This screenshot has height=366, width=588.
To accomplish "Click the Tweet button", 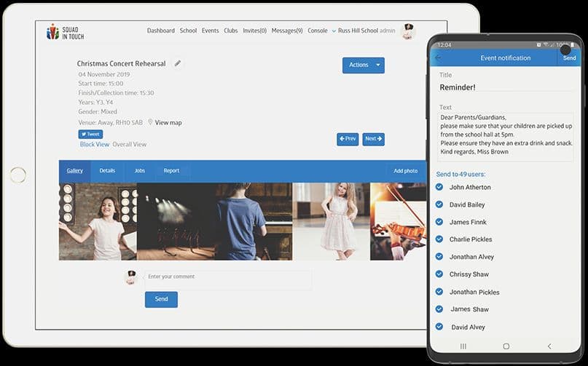I will 90,134.
